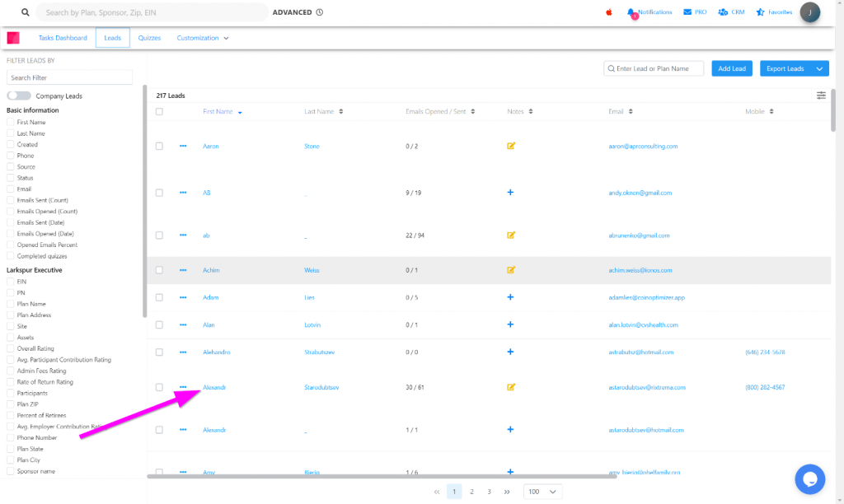Check the Emails Sent (Count) filter
The image size is (844, 504).
pyautogui.click(x=11, y=200)
